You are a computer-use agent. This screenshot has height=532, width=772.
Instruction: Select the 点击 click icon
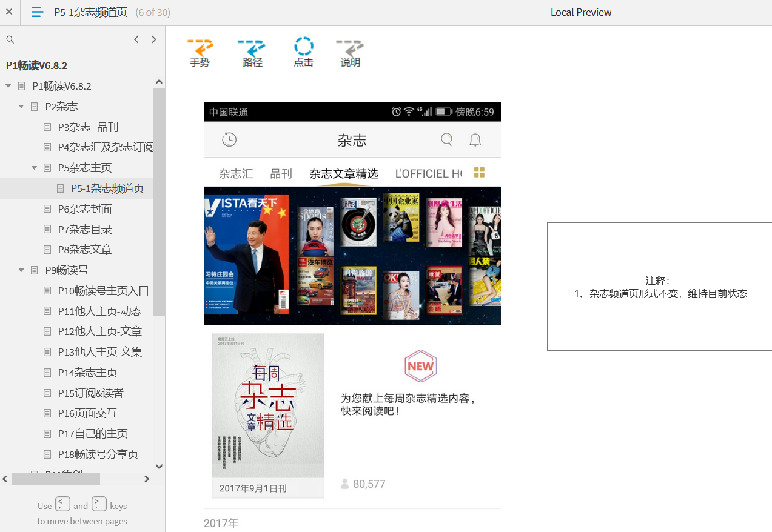(303, 52)
